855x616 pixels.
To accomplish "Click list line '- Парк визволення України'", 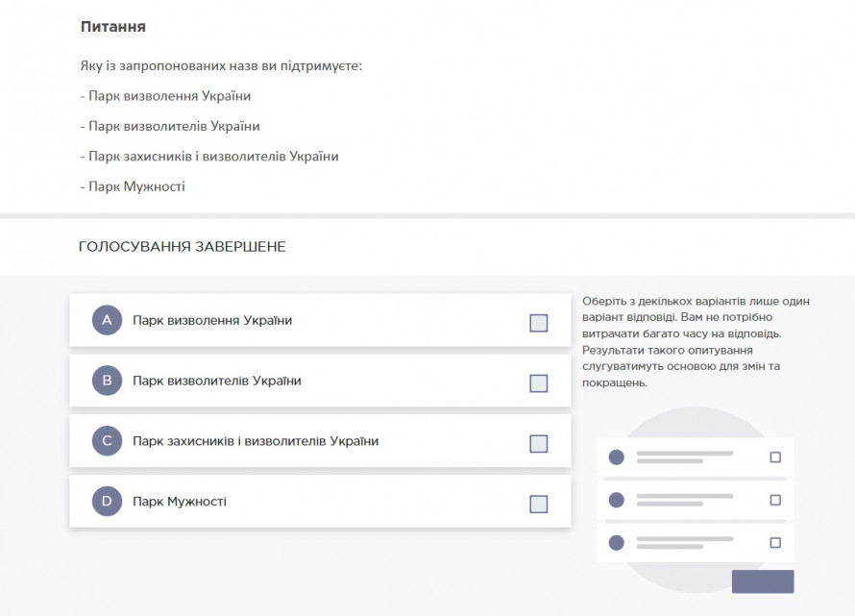I will tap(166, 96).
